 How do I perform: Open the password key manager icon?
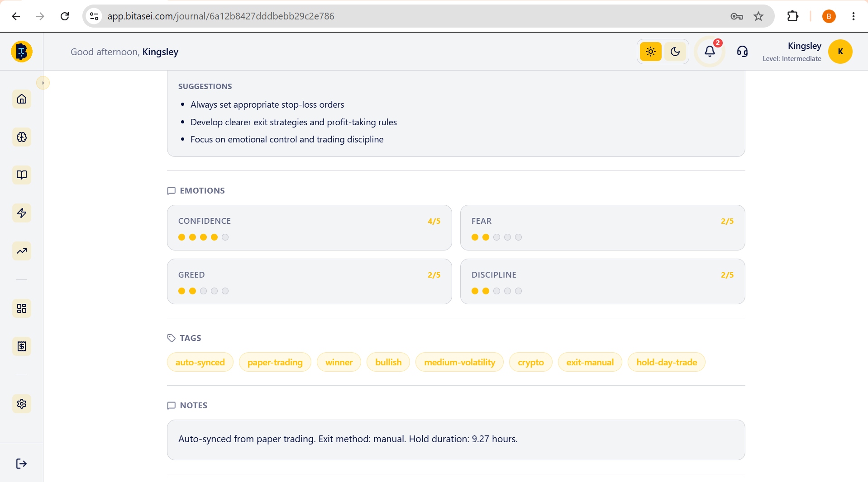[x=736, y=16]
